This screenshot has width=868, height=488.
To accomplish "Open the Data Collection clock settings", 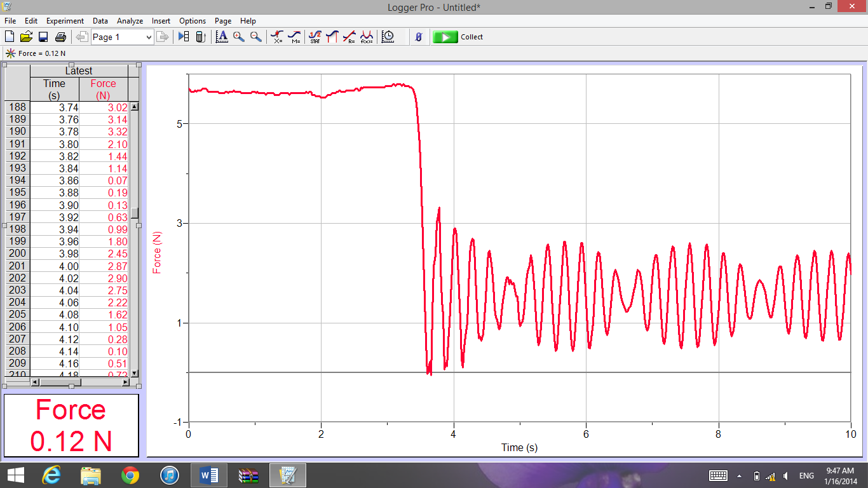I will tap(388, 37).
